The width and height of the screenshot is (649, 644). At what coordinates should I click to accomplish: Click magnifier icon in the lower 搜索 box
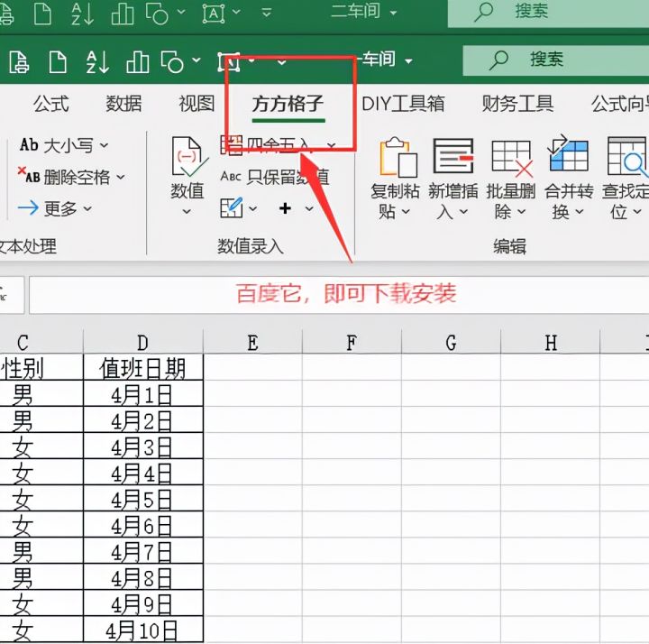(x=498, y=60)
